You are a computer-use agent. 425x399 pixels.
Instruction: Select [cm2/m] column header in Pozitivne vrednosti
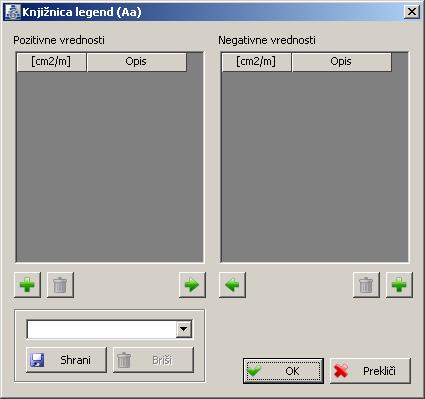coord(51,62)
